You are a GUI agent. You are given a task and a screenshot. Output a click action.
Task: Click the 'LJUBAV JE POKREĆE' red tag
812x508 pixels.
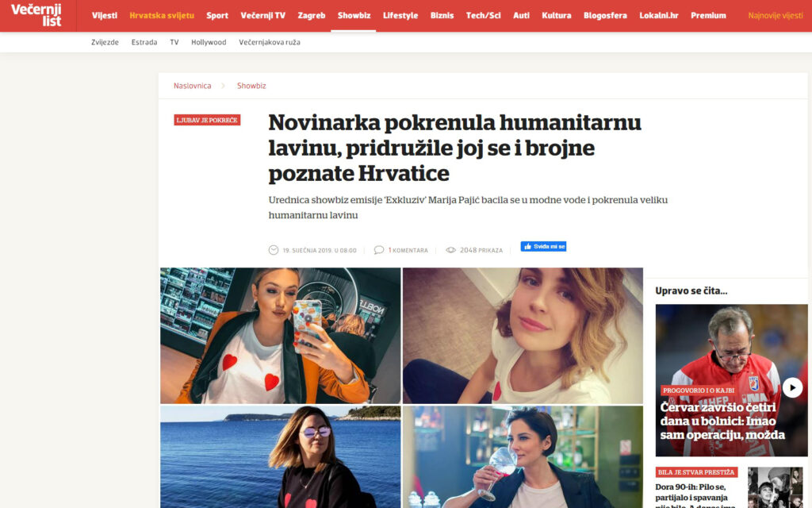tap(207, 120)
